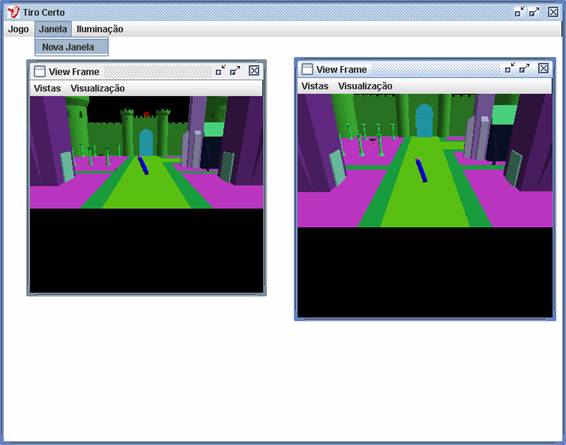Screen dimensions: 566x445
Task: Maximize the left View Frame
Action: tap(235, 70)
